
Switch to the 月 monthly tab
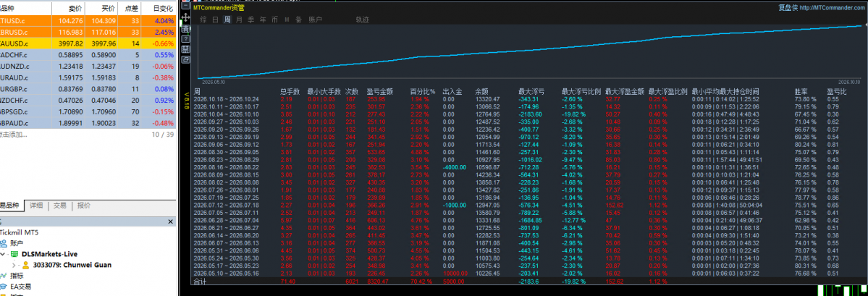click(239, 20)
